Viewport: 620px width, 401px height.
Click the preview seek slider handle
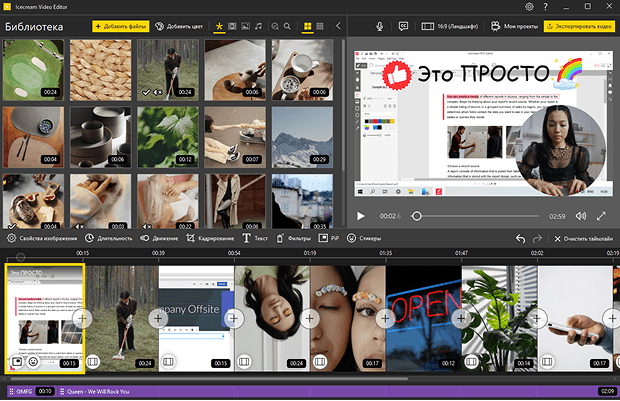coord(416,216)
